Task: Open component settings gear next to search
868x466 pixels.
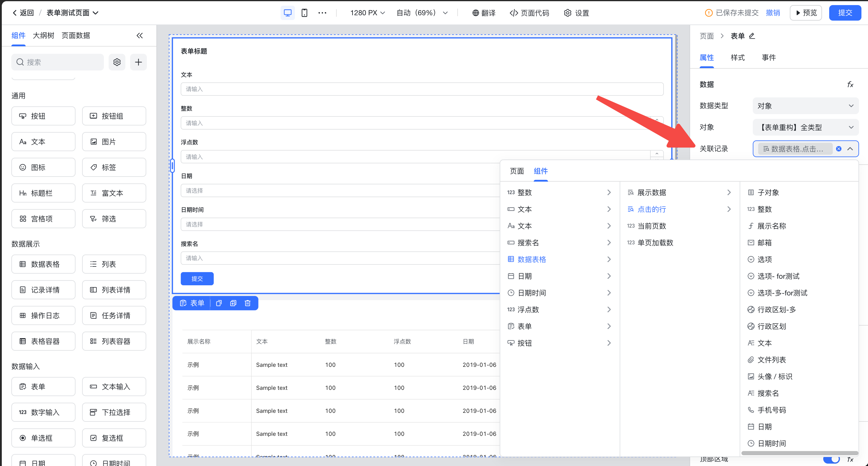Action: point(117,62)
